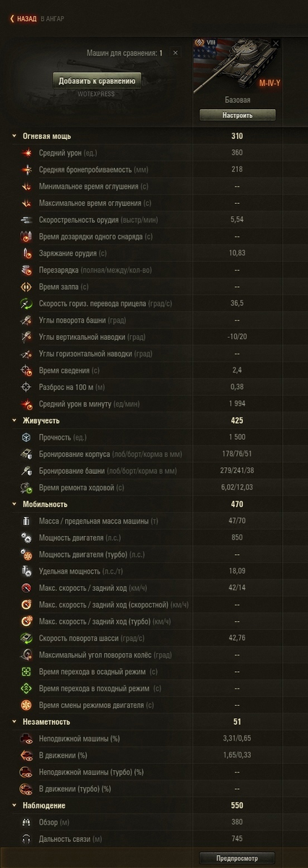This screenshot has height=868, width=308.
Task: Click the Предпросмотр button
Action: (x=237, y=858)
